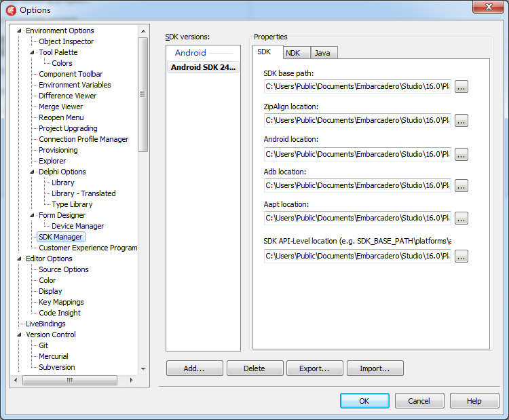This screenshot has width=509, height=420.
Task: Collapse the Environment Options tree node
Action: pyautogui.click(x=19, y=31)
